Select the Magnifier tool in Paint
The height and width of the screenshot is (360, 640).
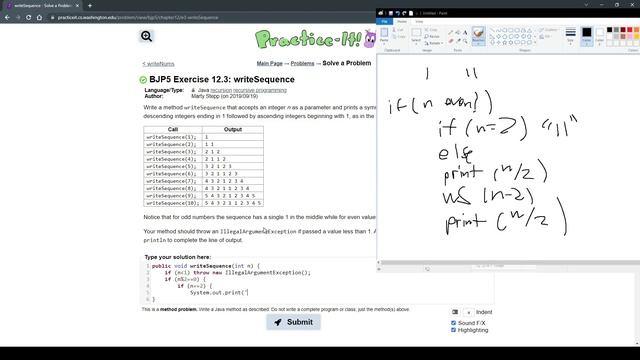tap(465, 41)
